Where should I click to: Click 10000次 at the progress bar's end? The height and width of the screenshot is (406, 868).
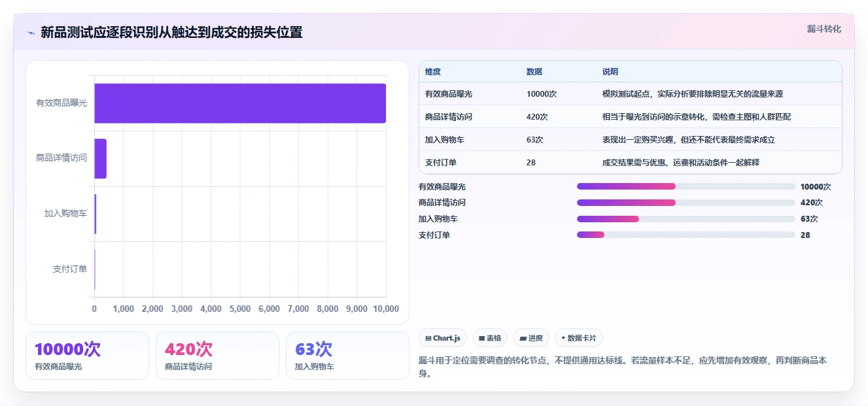(x=816, y=187)
